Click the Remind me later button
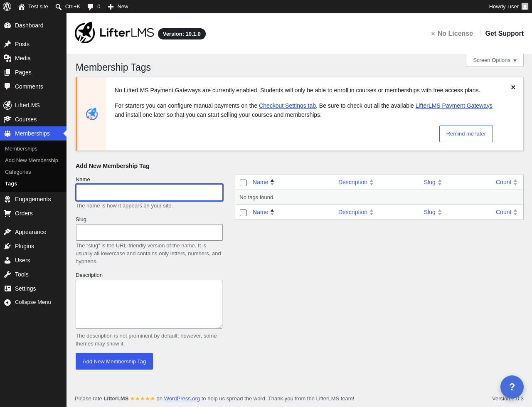The image size is (532, 407). point(466,134)
